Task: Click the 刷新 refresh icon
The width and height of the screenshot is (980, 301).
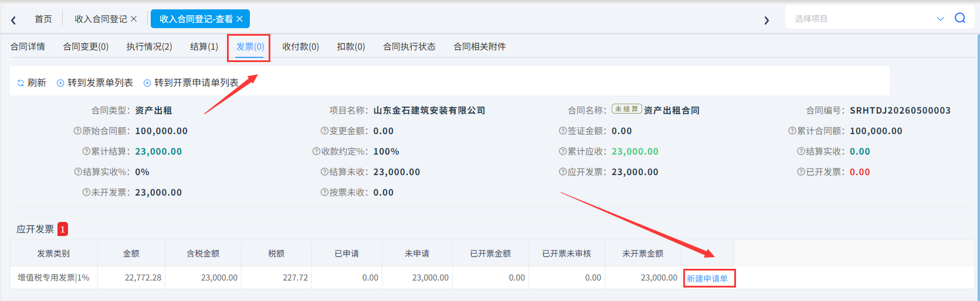Action: (x=21, y=83)
